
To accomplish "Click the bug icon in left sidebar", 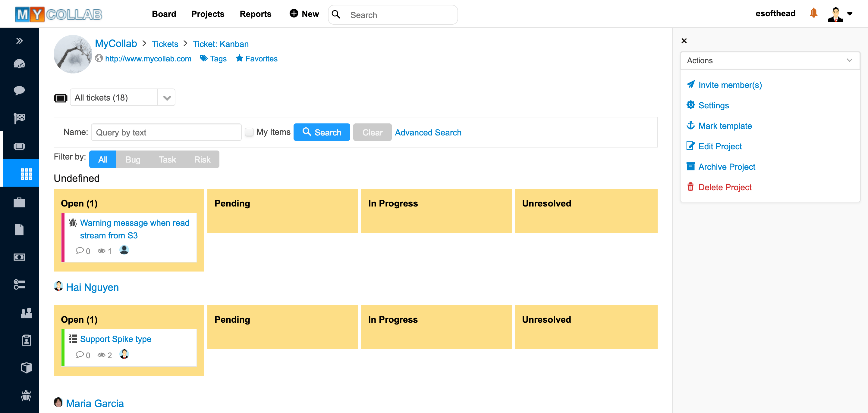I will tap(26, 395).
